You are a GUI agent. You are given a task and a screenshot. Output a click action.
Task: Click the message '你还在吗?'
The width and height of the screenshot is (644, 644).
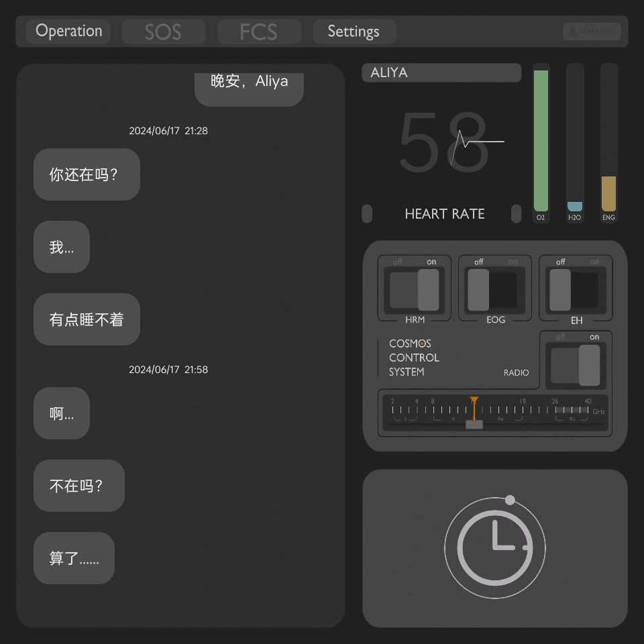coord(87,174)
